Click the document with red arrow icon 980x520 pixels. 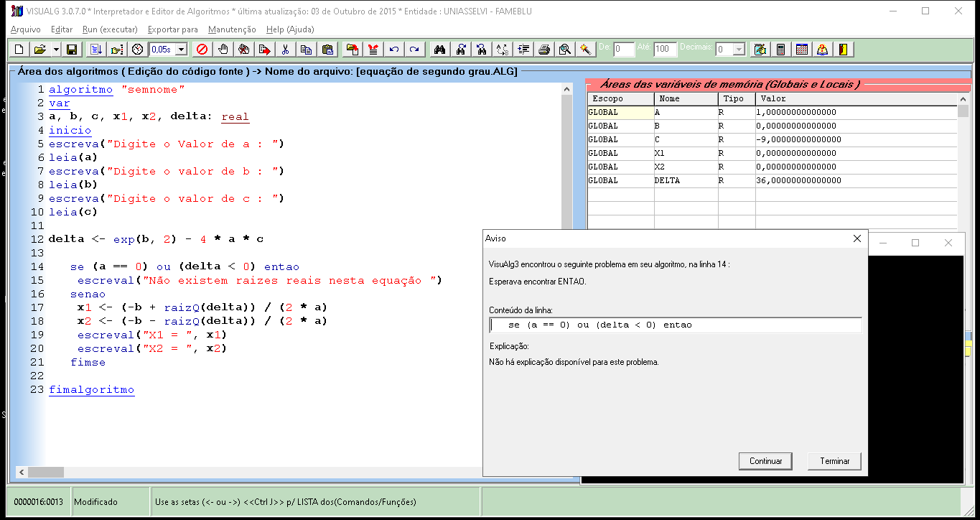click(265, 50)
